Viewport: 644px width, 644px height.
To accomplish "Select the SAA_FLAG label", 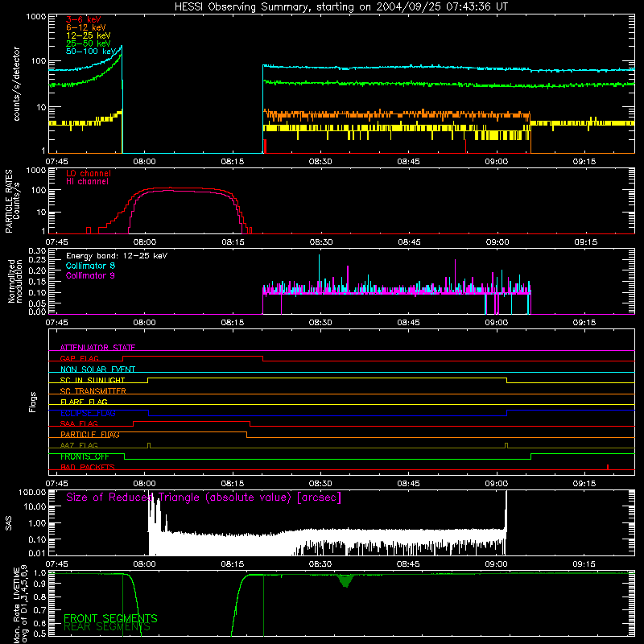I will point(79,423).
